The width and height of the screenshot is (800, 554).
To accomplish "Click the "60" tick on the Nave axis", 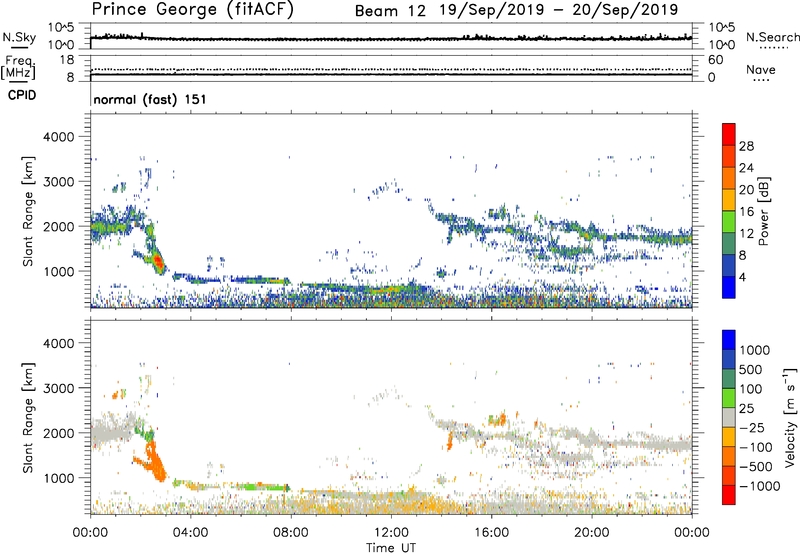I will 716,60.
